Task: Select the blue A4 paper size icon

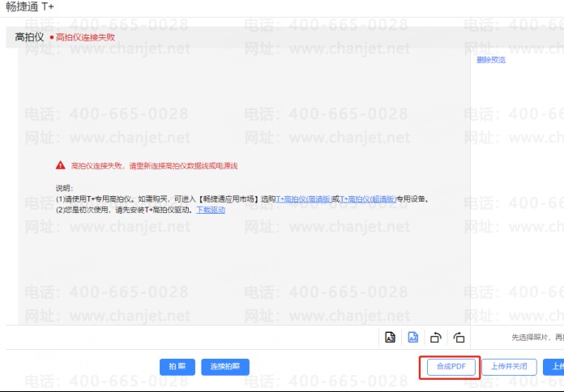Action: coord(413,338)
